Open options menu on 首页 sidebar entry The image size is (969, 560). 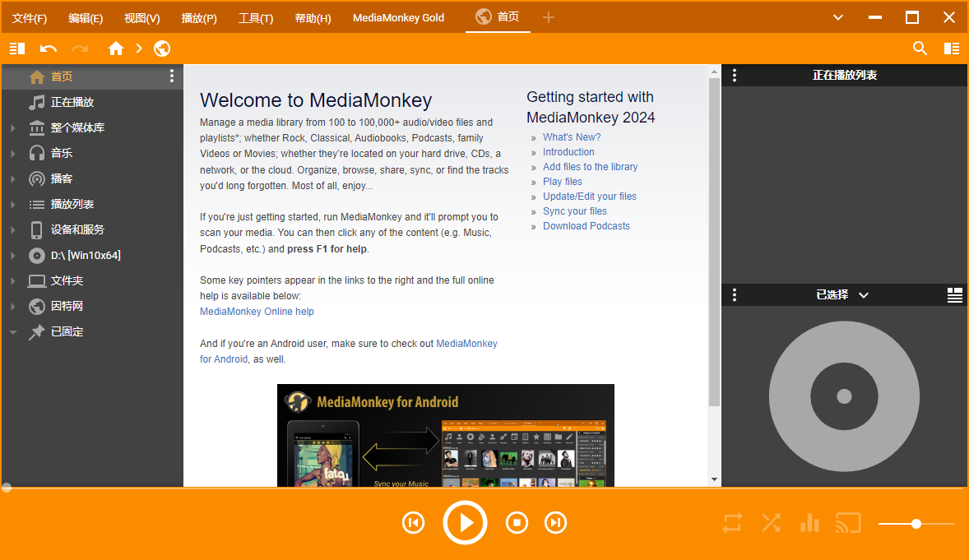click(x=171, y=75)
